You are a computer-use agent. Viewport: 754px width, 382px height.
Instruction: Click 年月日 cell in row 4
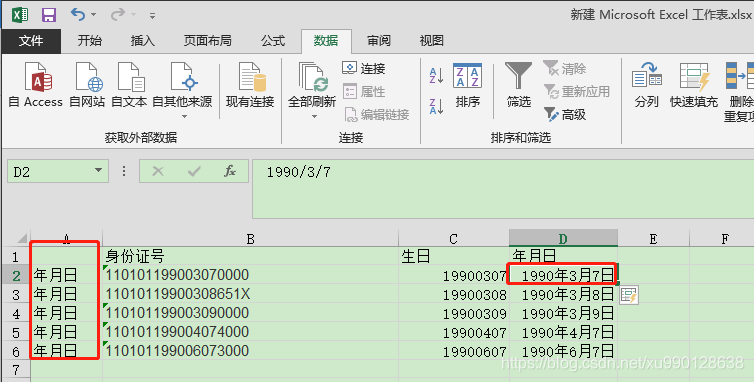(66, 313)
